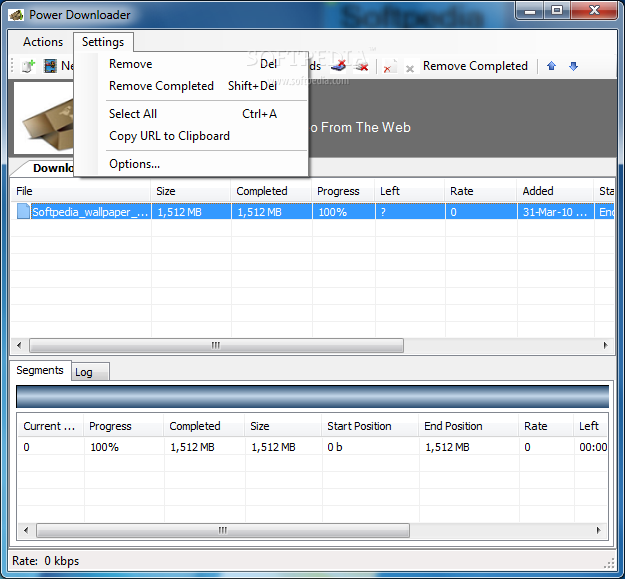625x579 pixels.
Task: Choose Select All from the menu
Action: (x=191, y=114)
